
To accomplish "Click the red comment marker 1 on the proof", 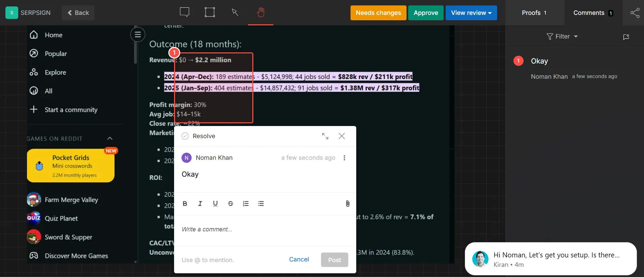I will coord(174,53).
